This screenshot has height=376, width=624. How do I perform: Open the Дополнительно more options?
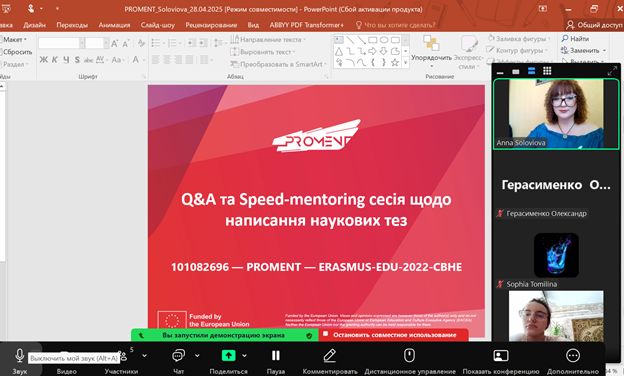pos(573,355)
